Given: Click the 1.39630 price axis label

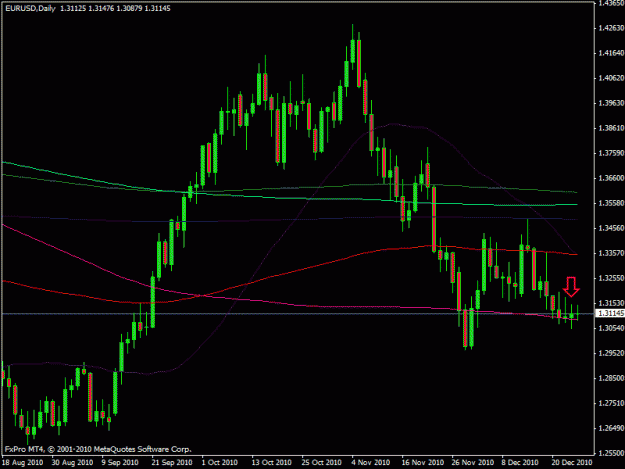Looking at the screenshot, I should tap(611, 103).
